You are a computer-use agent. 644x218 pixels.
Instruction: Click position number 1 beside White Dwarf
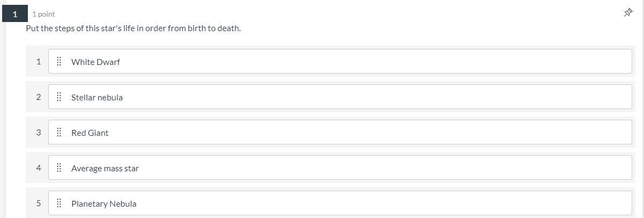[39, 62]
